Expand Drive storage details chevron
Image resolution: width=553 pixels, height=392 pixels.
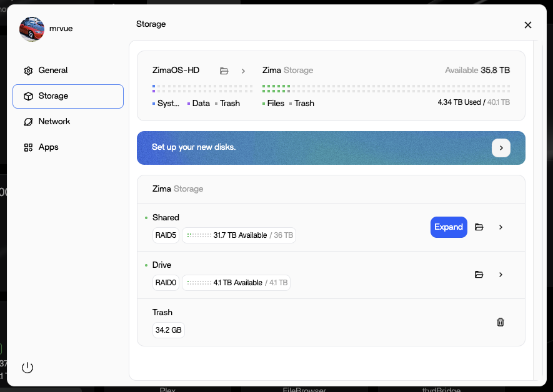click(501, 275)
